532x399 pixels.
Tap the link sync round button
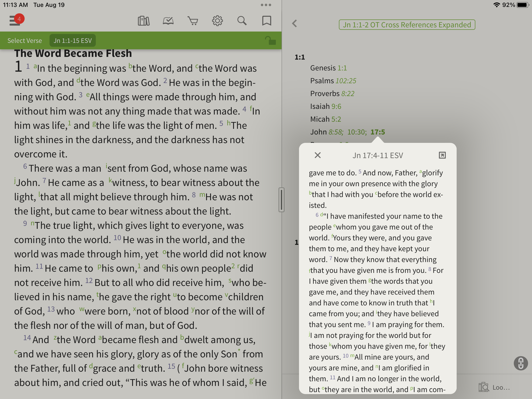pos(521,363)
